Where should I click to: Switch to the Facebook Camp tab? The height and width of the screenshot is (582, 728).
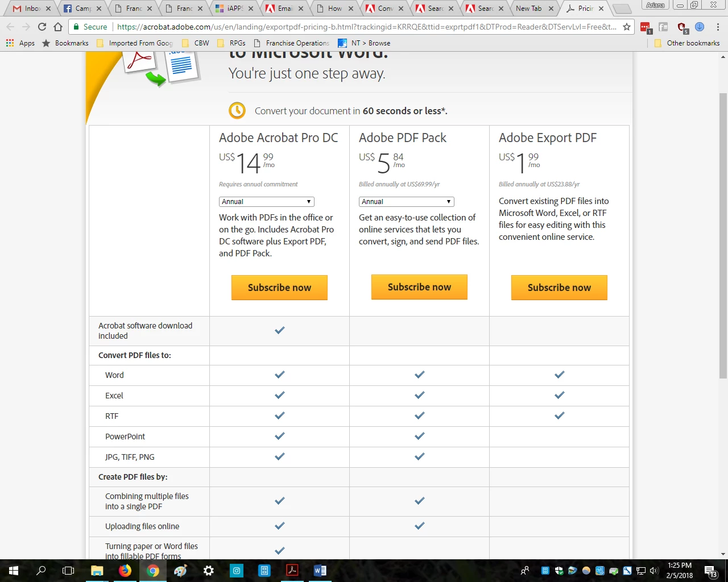click(x=82, y=9)
